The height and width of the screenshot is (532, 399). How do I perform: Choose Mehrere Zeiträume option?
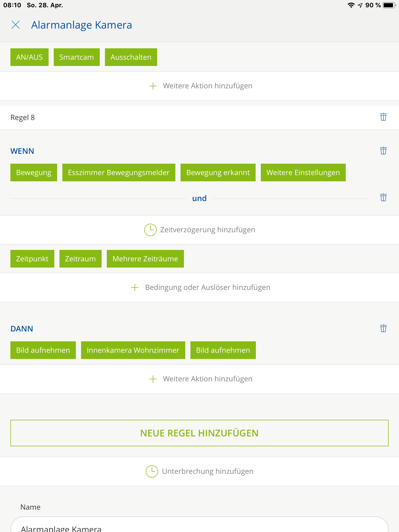145,259
